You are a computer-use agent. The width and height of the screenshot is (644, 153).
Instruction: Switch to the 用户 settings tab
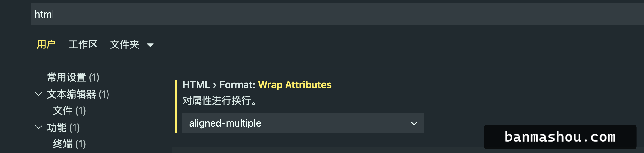46,44
